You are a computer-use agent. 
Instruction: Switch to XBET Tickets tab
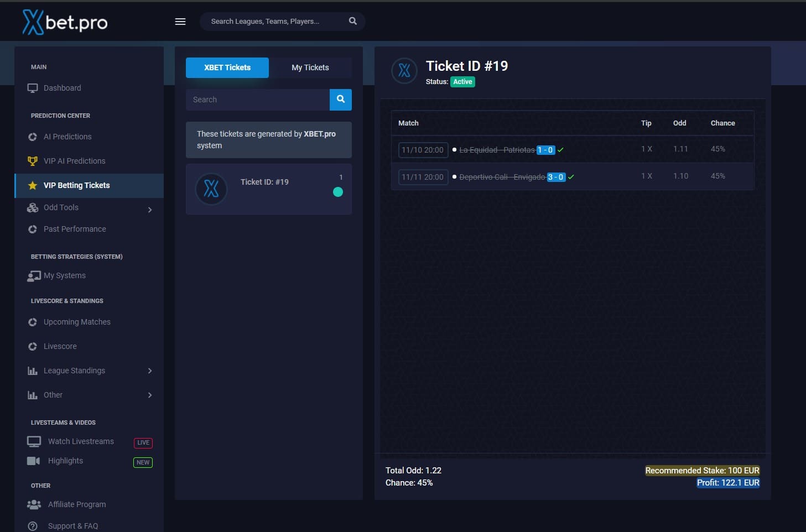[227, 67]
